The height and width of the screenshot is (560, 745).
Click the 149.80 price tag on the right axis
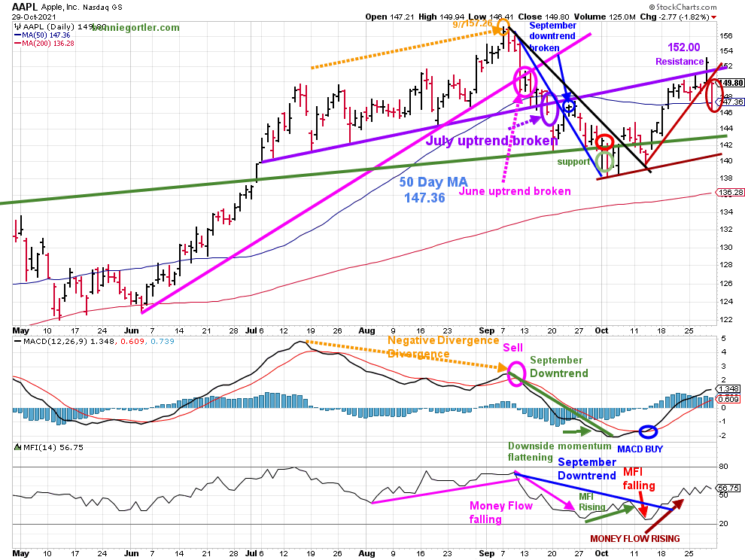(730, 84)
